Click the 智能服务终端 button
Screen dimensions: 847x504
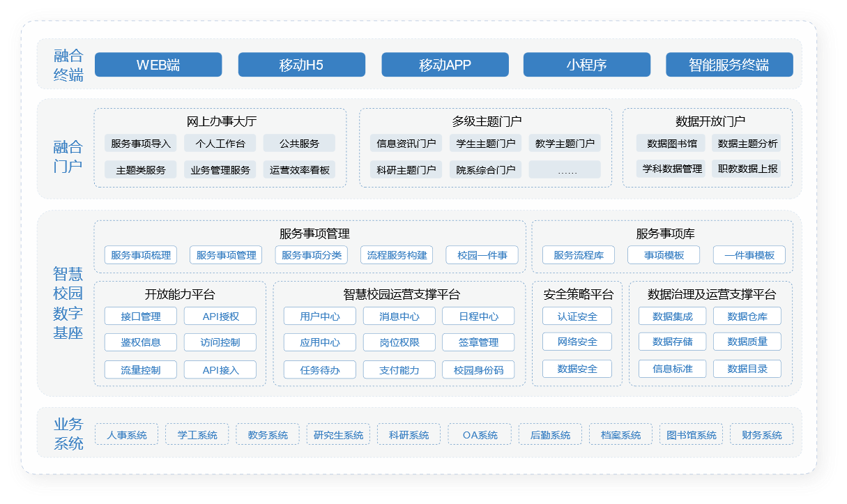click(729, 65)
